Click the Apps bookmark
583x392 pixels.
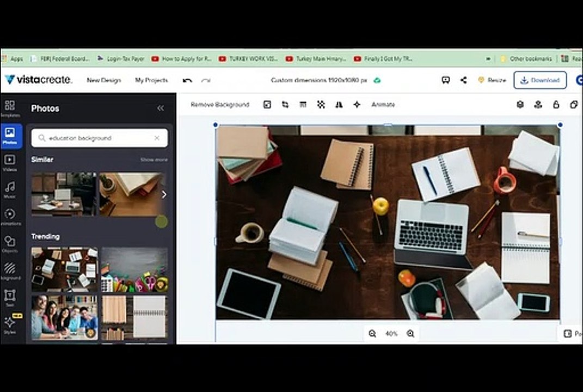pos(13,59)
